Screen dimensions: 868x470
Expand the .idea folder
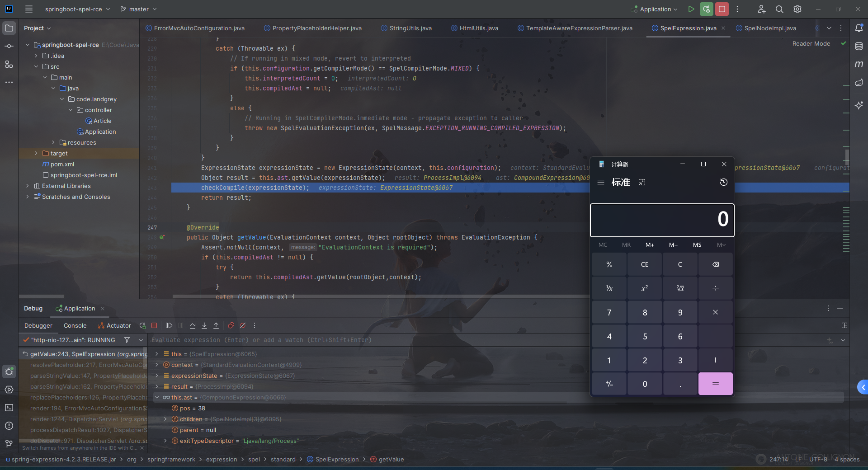36,56
